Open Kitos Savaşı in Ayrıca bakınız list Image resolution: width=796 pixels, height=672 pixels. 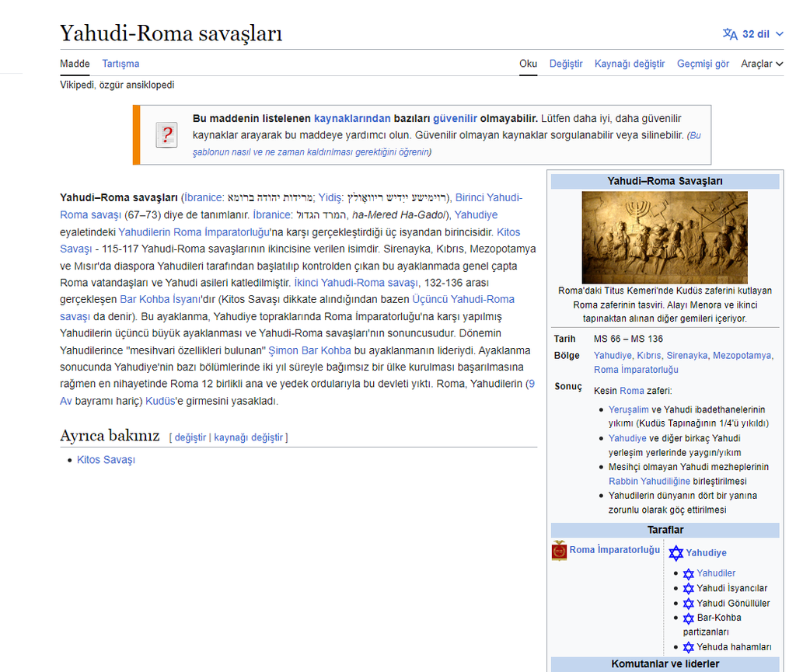[106, 459]
